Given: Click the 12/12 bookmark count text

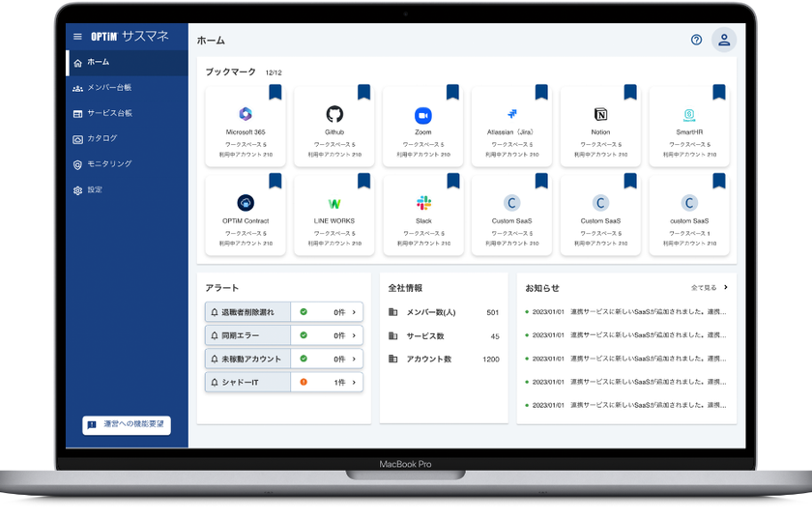Looking at the screenshot, I should (x=274, y=72).
